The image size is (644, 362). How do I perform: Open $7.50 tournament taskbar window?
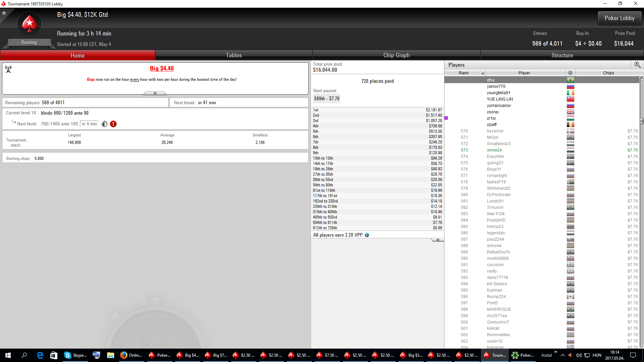pos(328,355)
